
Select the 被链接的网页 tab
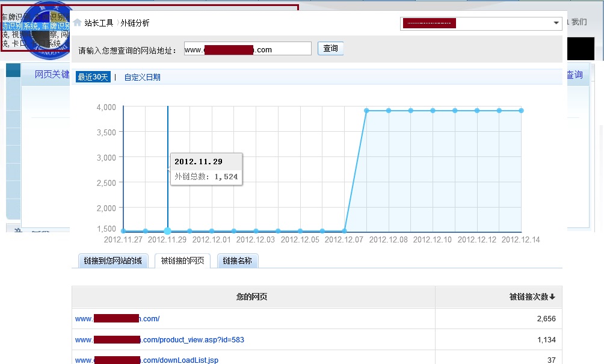[182, 261]
